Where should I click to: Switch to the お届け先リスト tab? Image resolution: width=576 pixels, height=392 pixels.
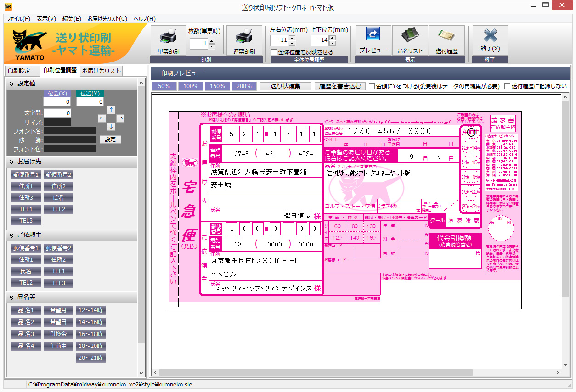(x=102, y=71)
